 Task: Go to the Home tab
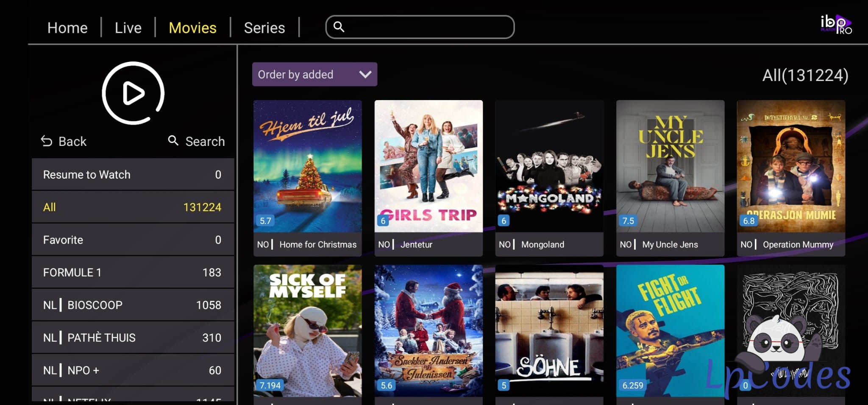67,28
